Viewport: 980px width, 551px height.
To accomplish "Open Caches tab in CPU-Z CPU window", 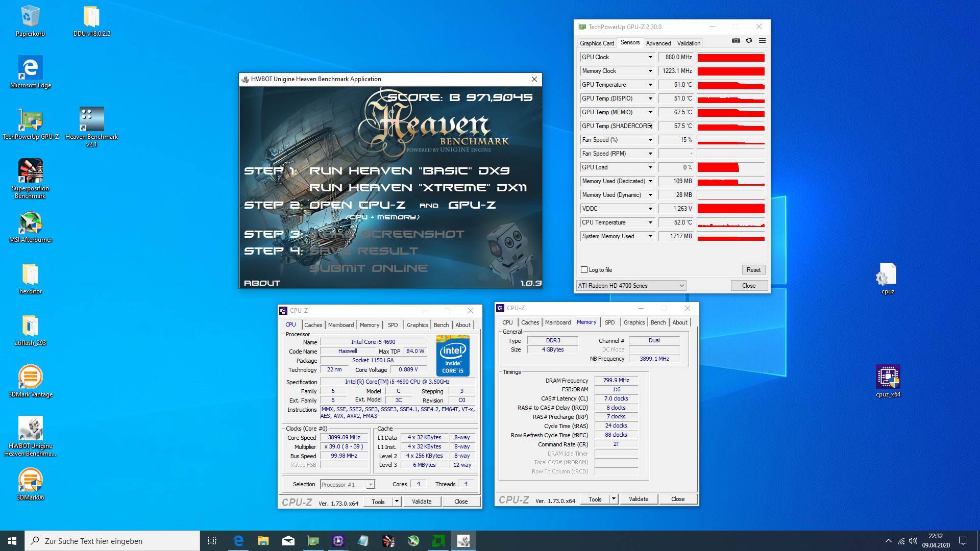I will tap(313, 325).
